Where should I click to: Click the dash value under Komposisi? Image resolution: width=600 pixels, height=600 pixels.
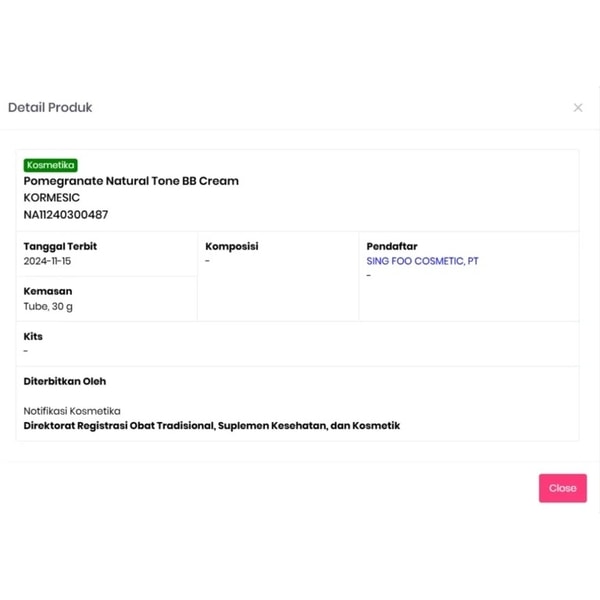coord(207,261)
